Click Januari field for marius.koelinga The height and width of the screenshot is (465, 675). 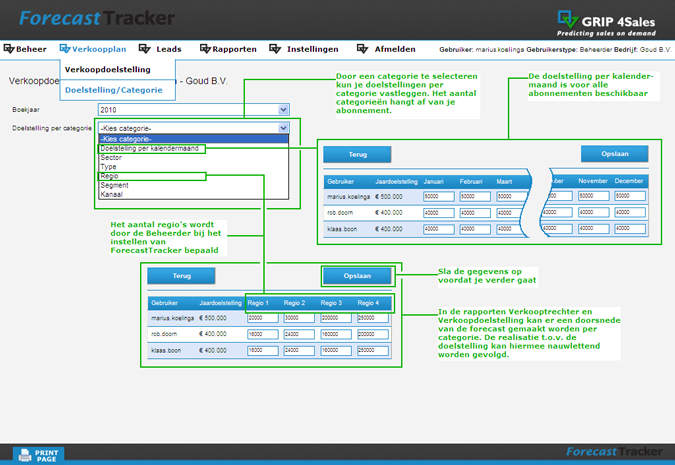(x=439, y=196)
